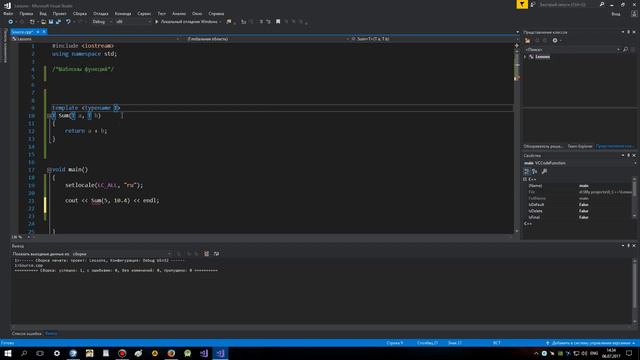Screen dimensions: 640x360
Task: Click inside the Quick Launch search field
Action: (567, 4)
